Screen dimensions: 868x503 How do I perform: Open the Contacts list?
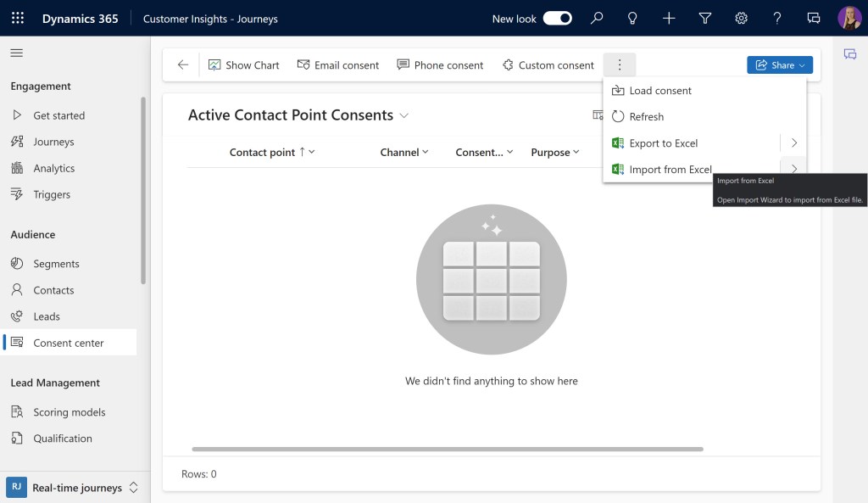click(x=56, y=289)
